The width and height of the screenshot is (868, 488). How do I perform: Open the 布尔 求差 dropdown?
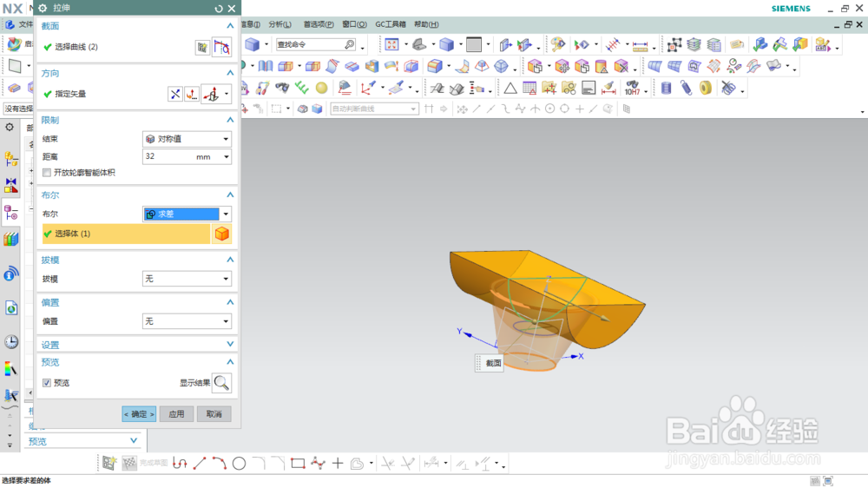point(187,214)
